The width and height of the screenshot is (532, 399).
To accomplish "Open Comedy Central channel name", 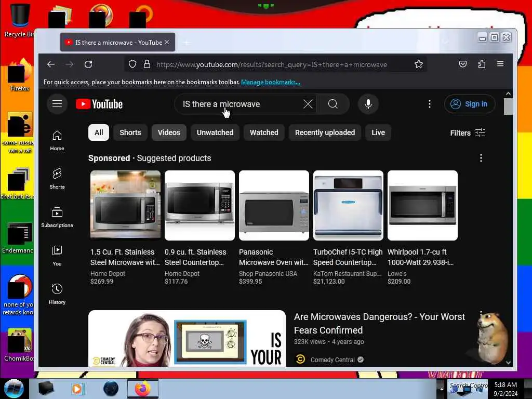I will 332,360.
